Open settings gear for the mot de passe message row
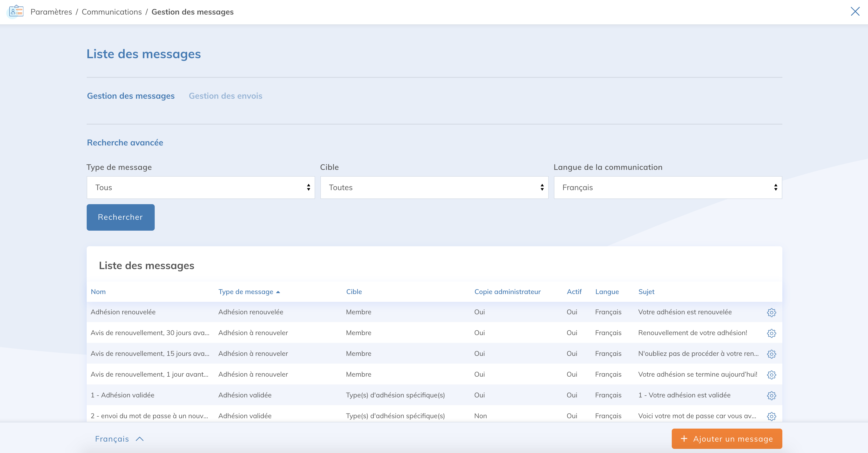The image size is (868, 453). pyautogui.click(x=772, y=416)
